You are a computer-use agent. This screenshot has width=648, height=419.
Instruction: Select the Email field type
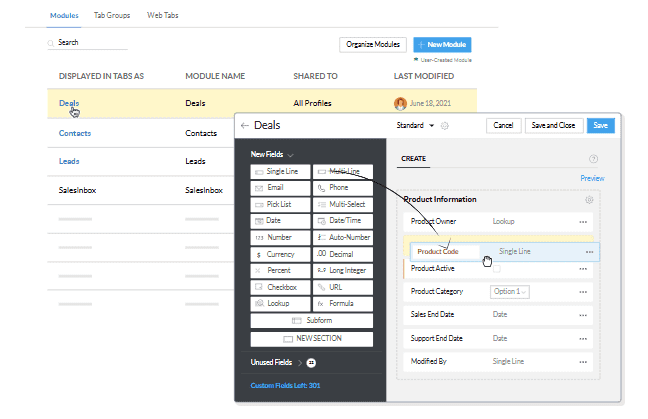280,188
